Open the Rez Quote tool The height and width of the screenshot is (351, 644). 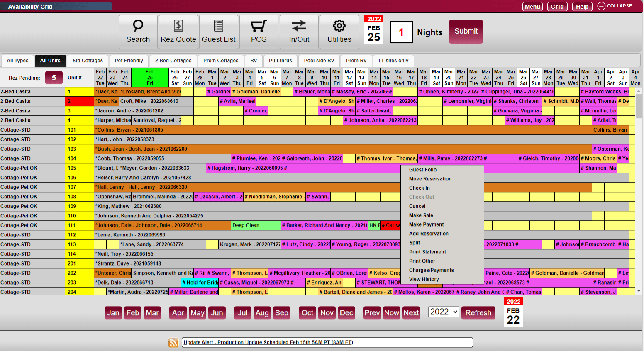tap(178, 32)
